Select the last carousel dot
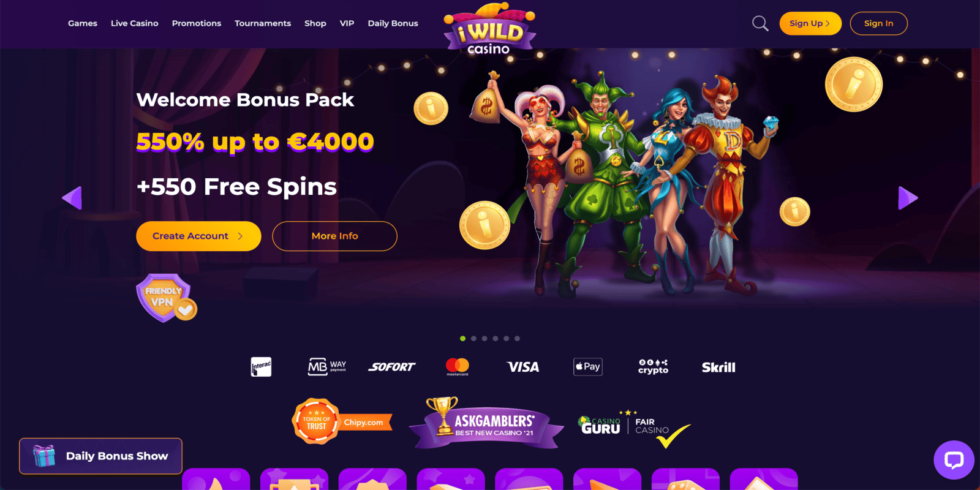The width and height of the screenshot is (980, 490). coord(517,339)
